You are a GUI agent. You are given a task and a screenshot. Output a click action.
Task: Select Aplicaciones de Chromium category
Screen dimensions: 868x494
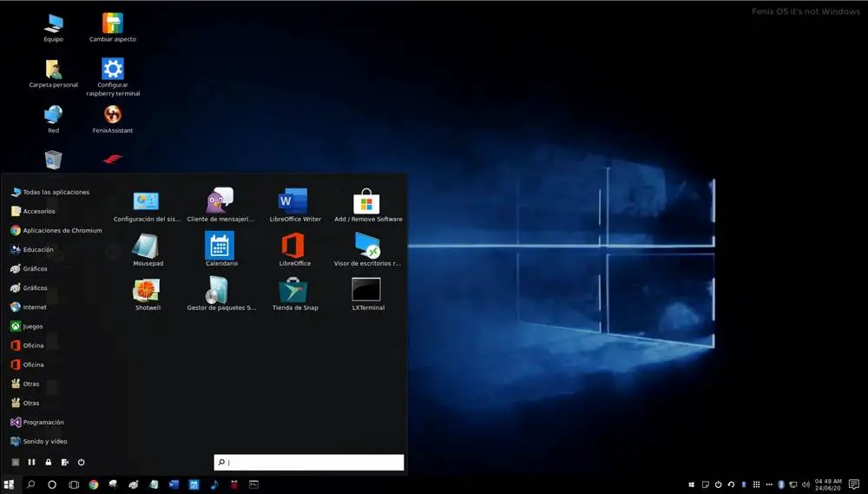coord(56,230)
